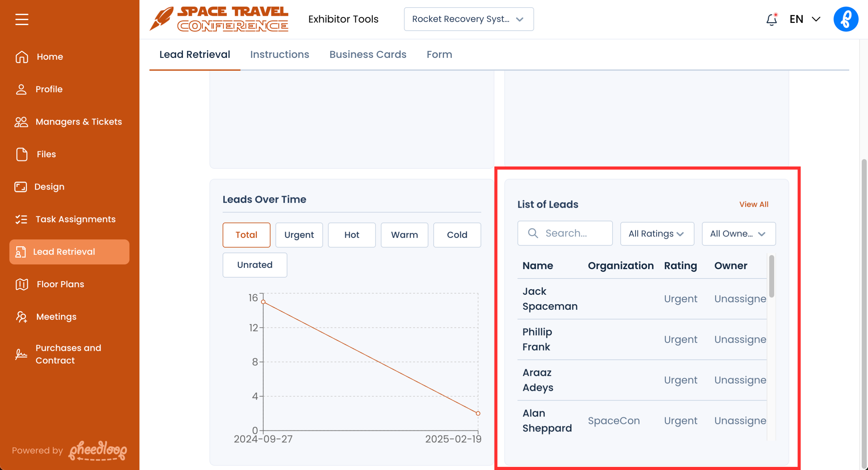
Task: Click the SpaceCon organization cell
Action: coord(614,421)
